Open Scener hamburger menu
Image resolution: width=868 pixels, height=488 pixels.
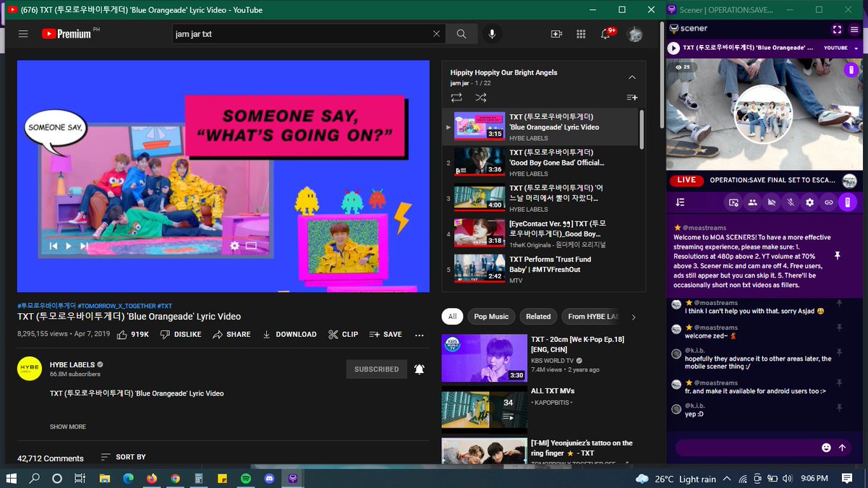click(x=856, y=29)
